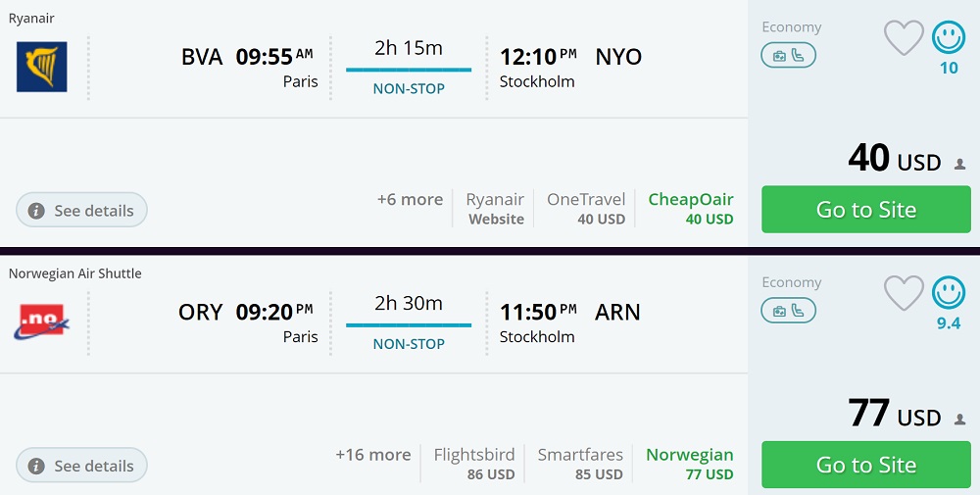
Task: Click the Ryanair airline logo
Action: click(x=42, y=67)
